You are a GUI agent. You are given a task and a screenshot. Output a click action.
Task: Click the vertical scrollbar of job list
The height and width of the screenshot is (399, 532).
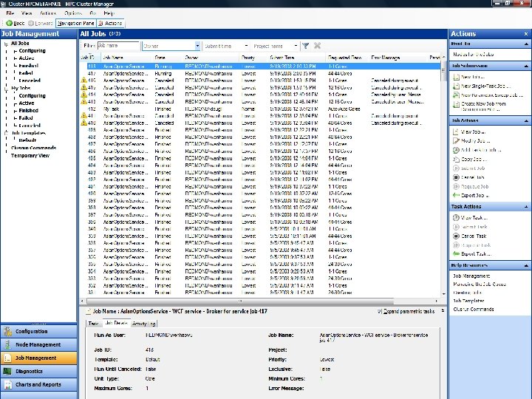pos(443,71)
